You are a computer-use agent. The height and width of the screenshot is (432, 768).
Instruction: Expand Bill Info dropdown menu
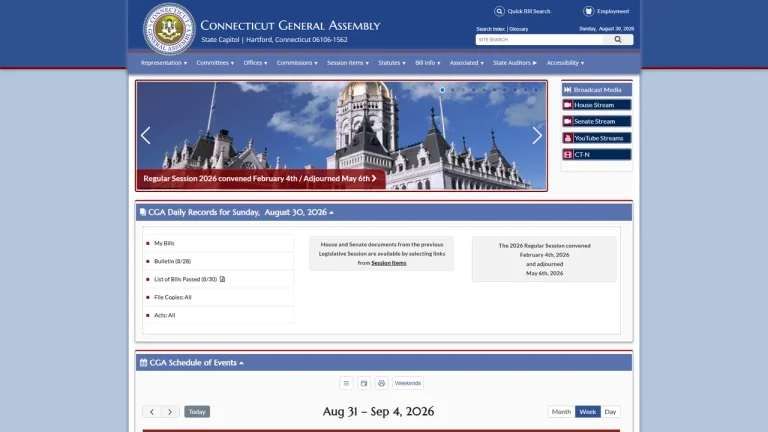pyautogui.click(x=428, y=63)
